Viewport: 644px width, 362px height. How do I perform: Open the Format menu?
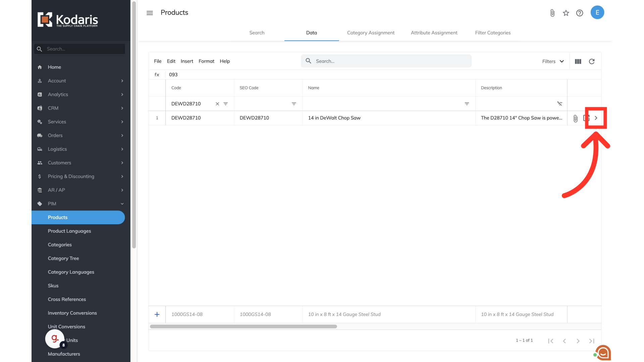206,61
